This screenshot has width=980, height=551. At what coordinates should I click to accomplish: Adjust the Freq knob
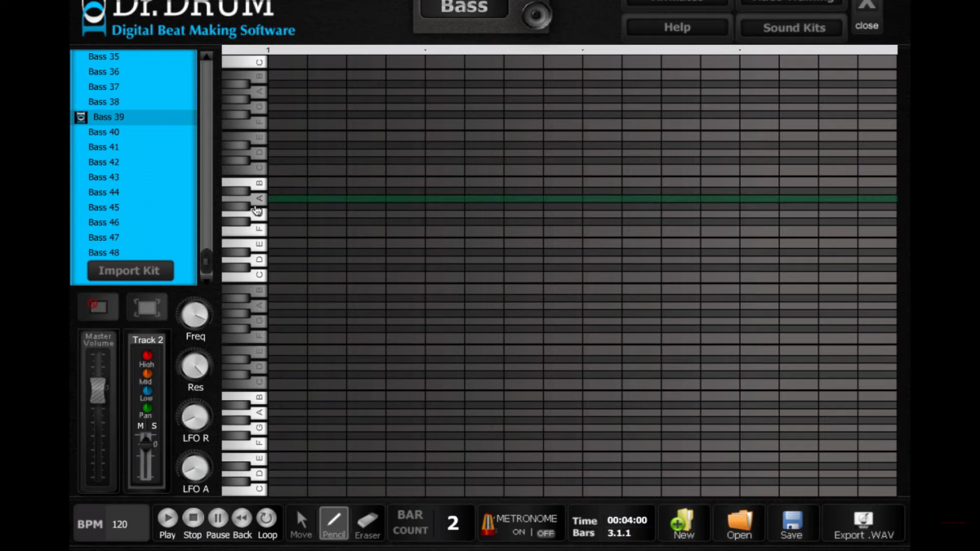pyautogui.click(x=194, y=314)
